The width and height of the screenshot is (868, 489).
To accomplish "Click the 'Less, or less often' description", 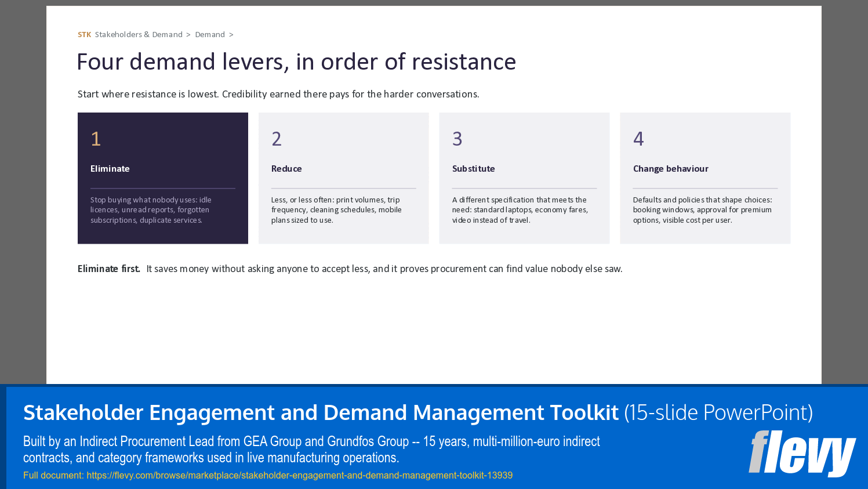I will [336, 210].
